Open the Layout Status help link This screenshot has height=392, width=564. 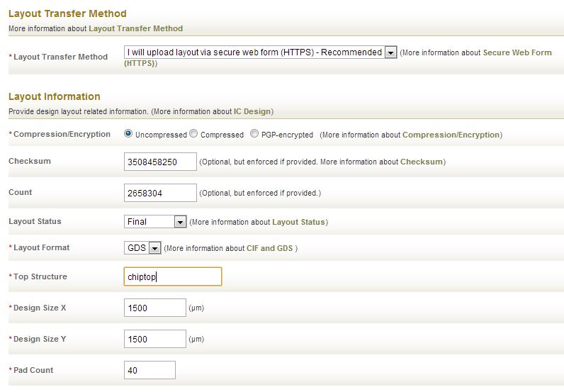[x=298, y=222]
